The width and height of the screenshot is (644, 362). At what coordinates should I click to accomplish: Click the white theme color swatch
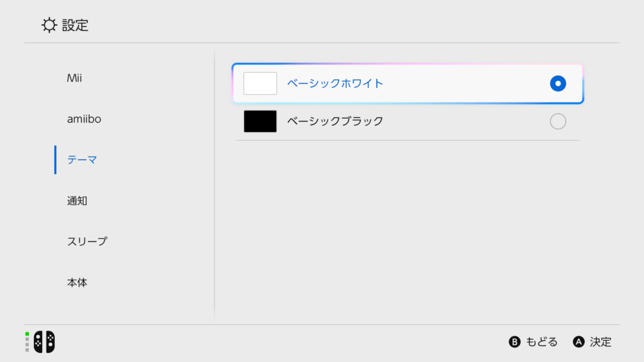pyautogui.click(x=260, y=84)
